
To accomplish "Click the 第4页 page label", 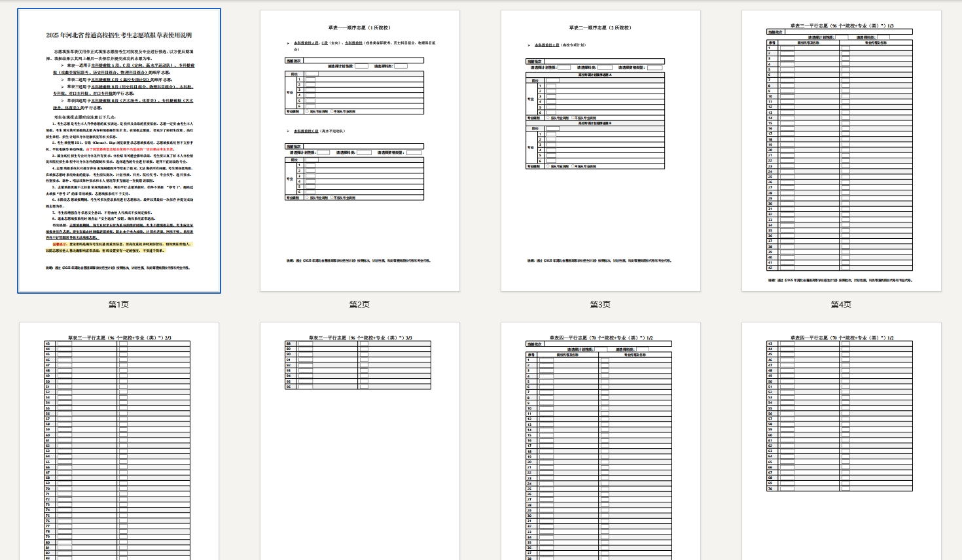I will (x=841, y=305).
